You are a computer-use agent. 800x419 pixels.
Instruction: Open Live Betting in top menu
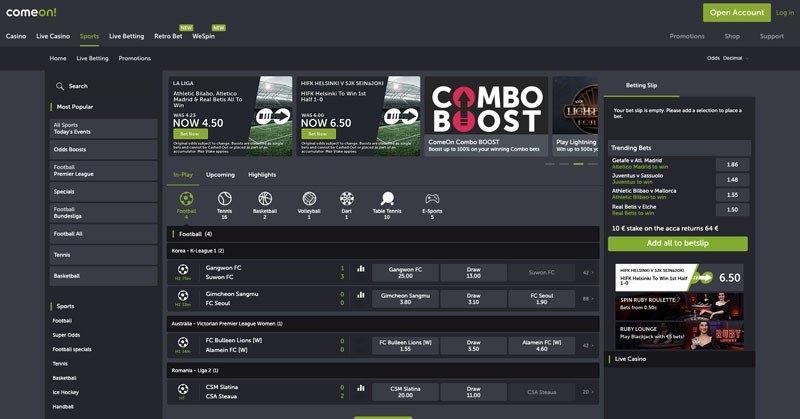pyautogui.click(x=127, y=36)
